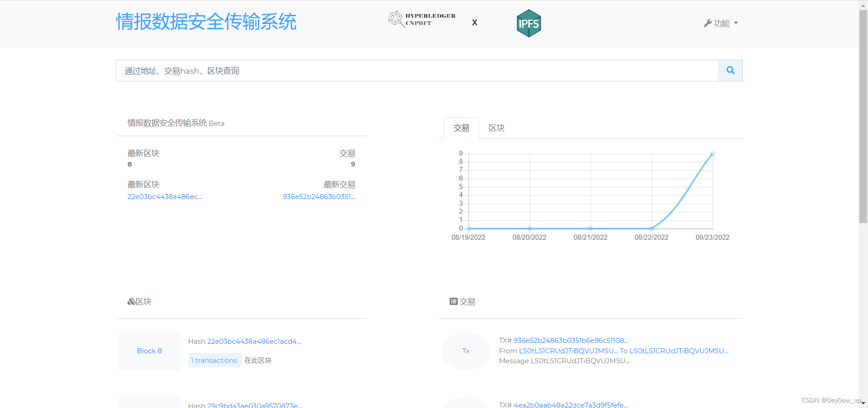Open block hash 29c9bda3ae030a9570873e...

(254, 405)
